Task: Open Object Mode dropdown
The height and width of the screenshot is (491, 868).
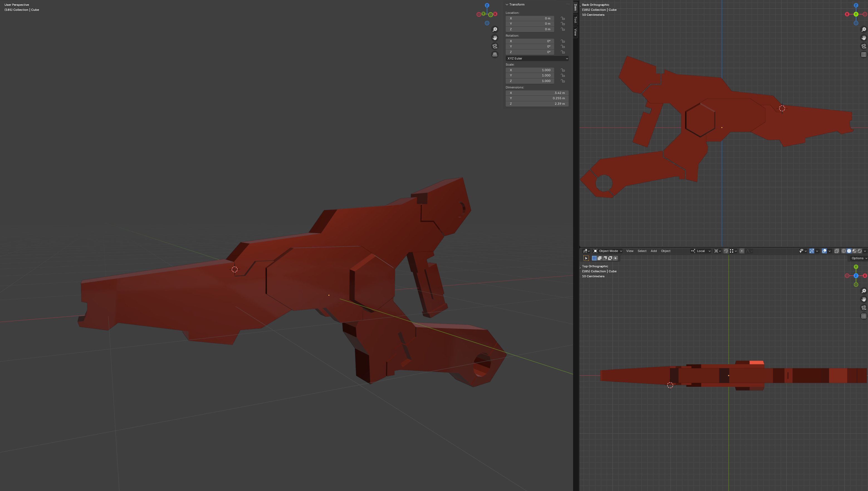Action: (x=608, y=251)
